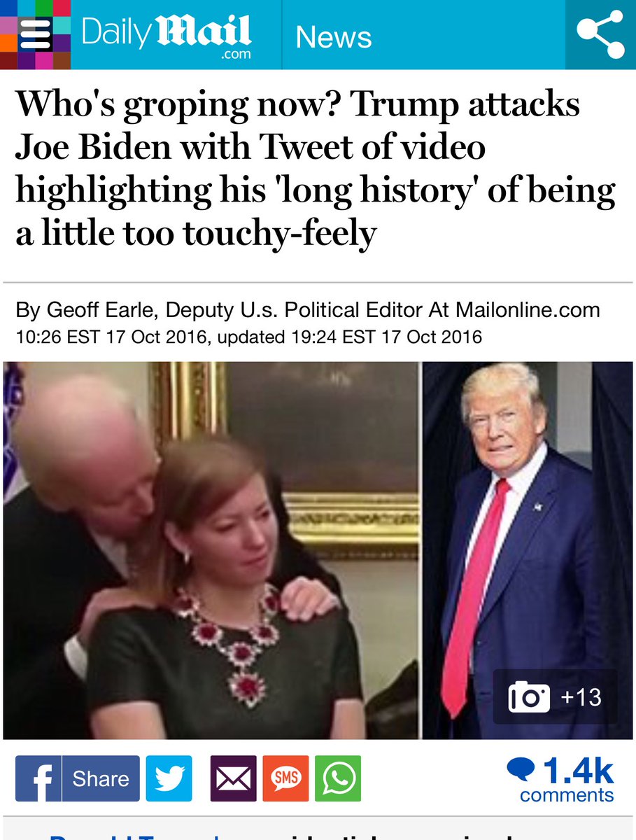View the photo of man in red tie

528,550
